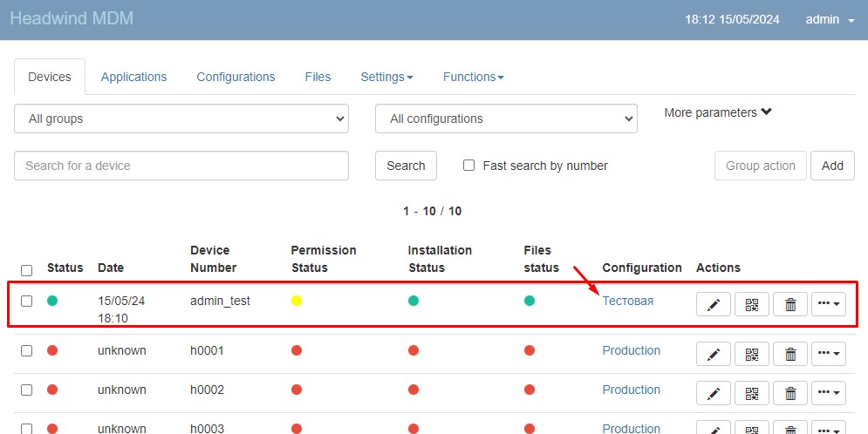Show QR code for h0001 device
Screen dimensions: 868x434
tap(752, 354)
